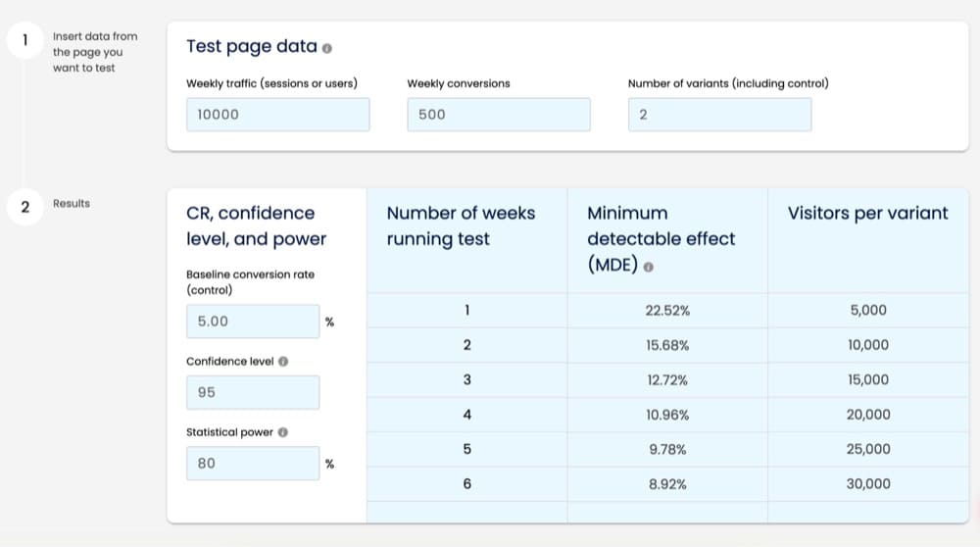Viewport: 980px width, 547px height.
Task: Click the 15.68% MDE value in week 2
Action: (x=667, y=345)
